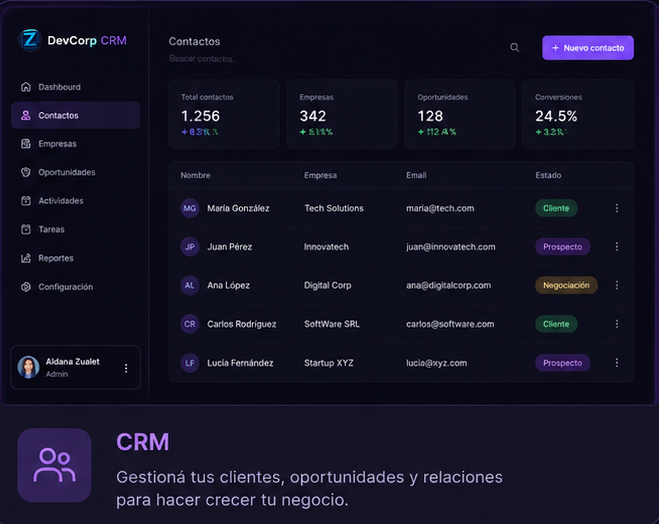Click the Cliente badge for Carlos Rodríguez

click(x=556, y=324)
